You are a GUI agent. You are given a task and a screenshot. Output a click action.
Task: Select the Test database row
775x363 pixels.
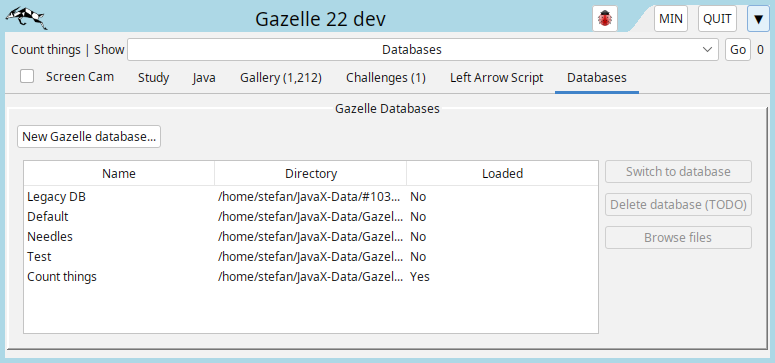[x=311, y=256]
